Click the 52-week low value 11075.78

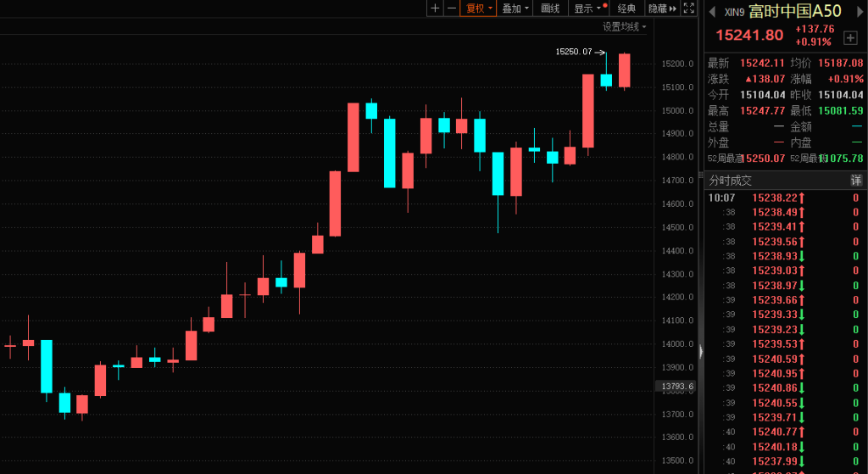coord(842,159)
